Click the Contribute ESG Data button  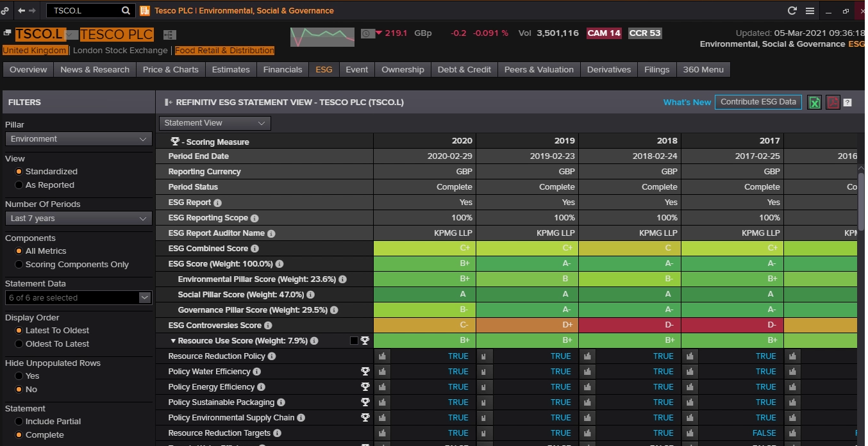(758, 102)
